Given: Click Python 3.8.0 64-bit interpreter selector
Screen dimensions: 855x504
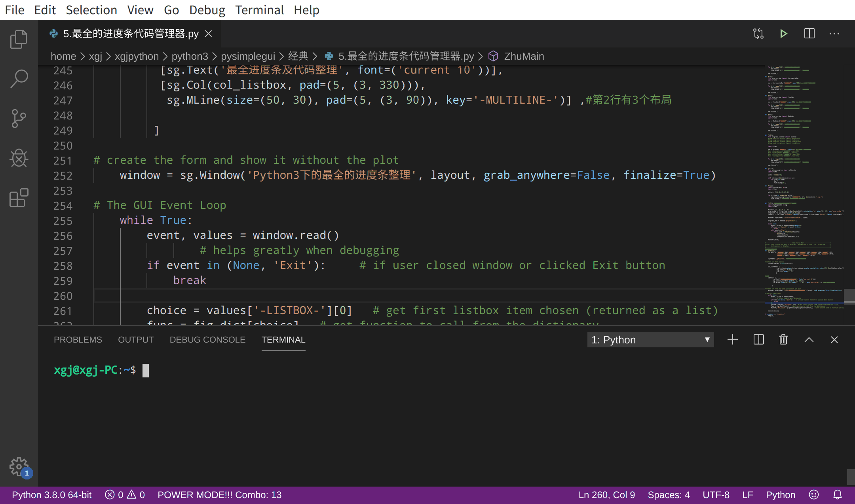Looking at the screenshot, I should [x=51, y=495].
